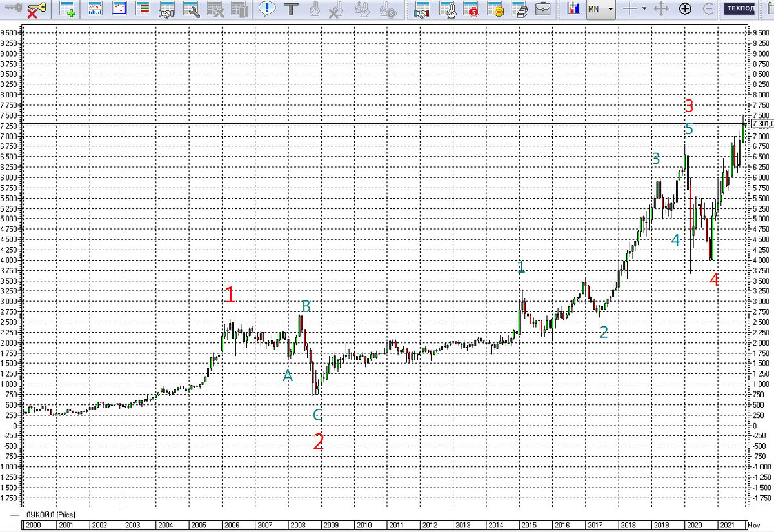Open the quotes table icon with red and green rows
Image resolution: width=774 pixels, height=532 pixels.
point(142,9)
